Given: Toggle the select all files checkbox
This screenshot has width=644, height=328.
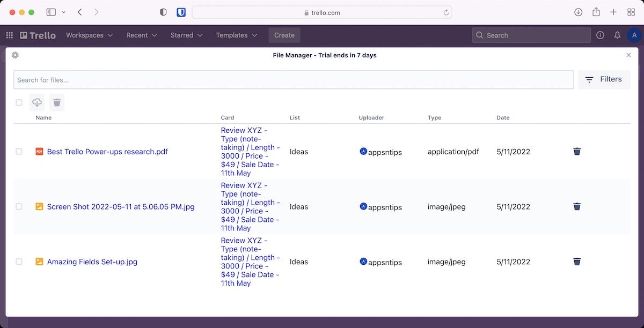Looking at the screenshot, I should pos(19,102).
